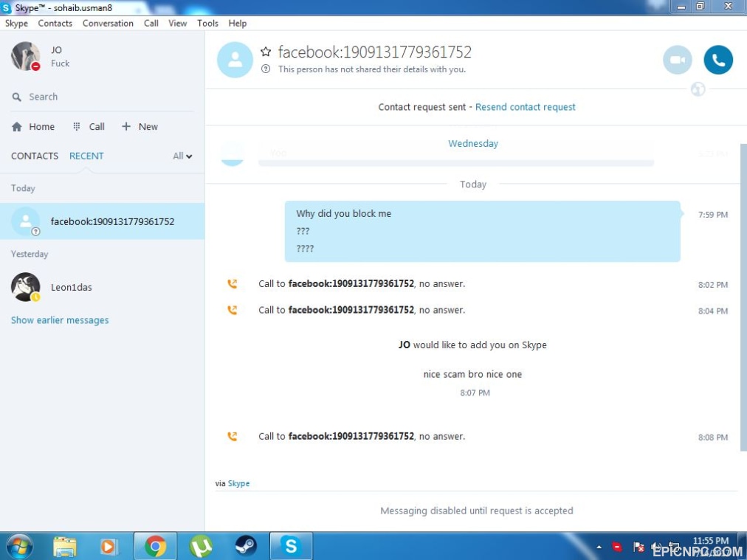747x560 pixels.
Task: Click the globe icon below the call buttons
Action: 698,89
